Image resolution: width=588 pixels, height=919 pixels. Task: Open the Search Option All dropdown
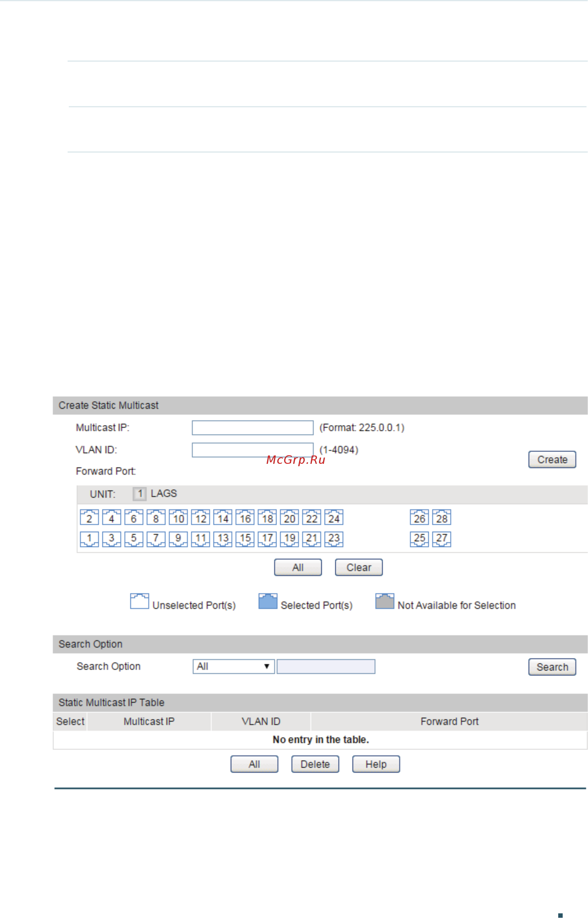point(234,667)
